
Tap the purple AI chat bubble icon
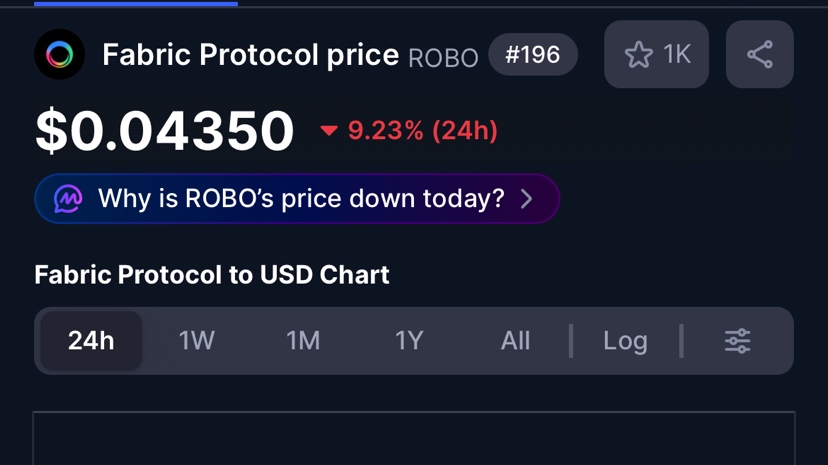click(x=68, y=198)
